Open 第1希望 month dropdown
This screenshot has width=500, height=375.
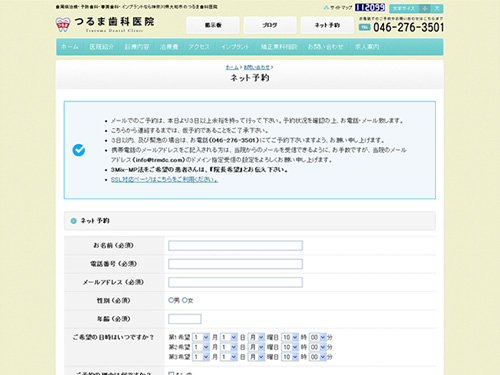(x=201, y=337)
